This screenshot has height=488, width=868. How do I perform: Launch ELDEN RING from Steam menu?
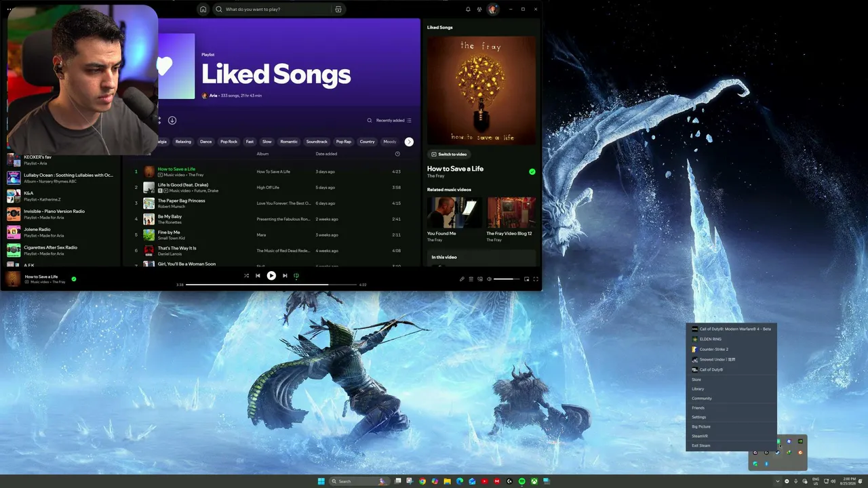(x=730, y=339)
